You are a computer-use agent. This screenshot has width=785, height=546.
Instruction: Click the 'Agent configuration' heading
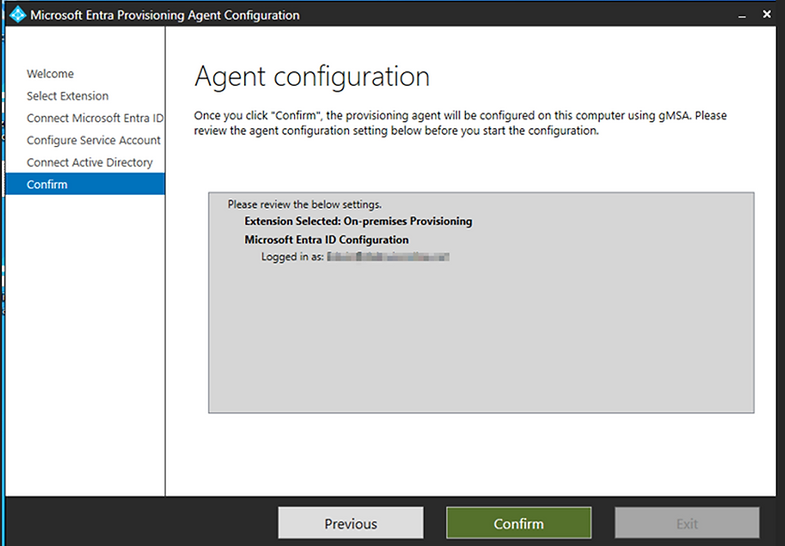click(x=312, y=77)
